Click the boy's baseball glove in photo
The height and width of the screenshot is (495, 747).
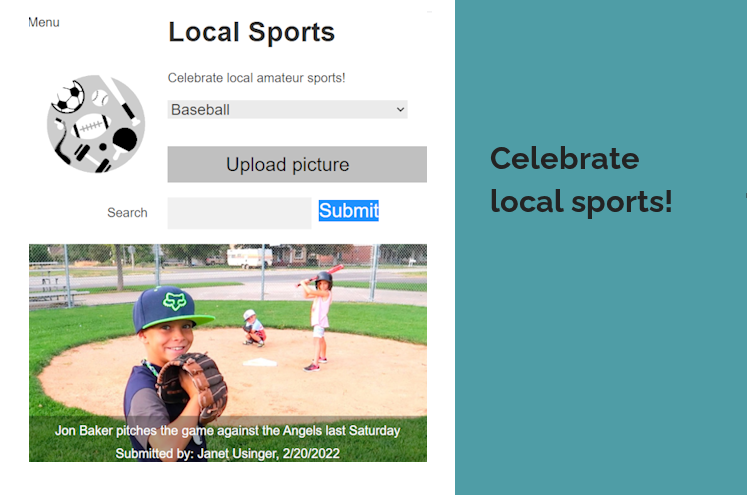click(x=193, y=384)
